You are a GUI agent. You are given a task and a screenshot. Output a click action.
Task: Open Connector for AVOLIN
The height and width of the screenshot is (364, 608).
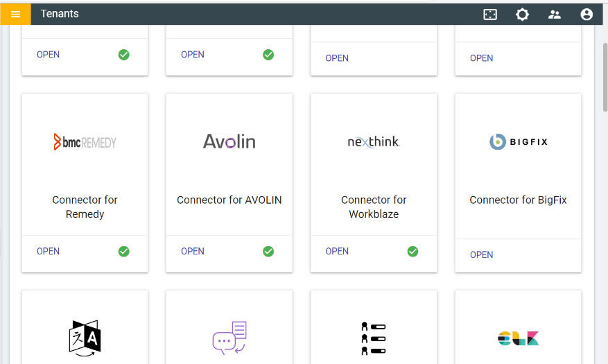192,251
